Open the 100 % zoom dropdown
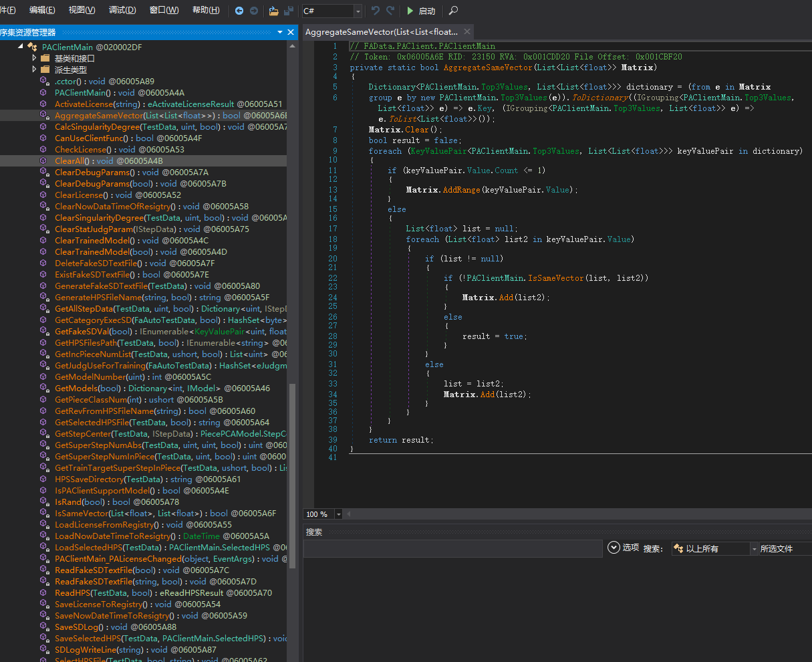This screenshot has width=812, height=662. point(338,514)
